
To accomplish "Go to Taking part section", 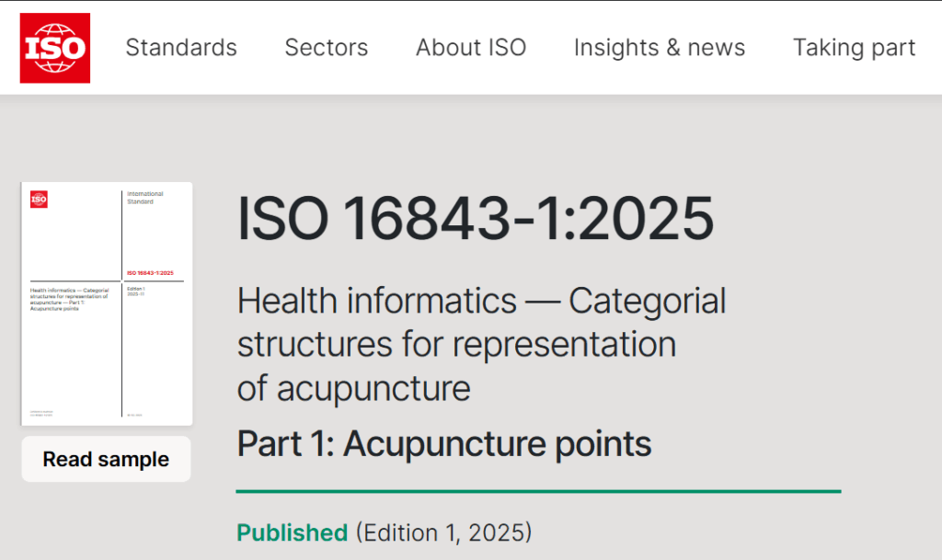I will [x=855, y=48].
